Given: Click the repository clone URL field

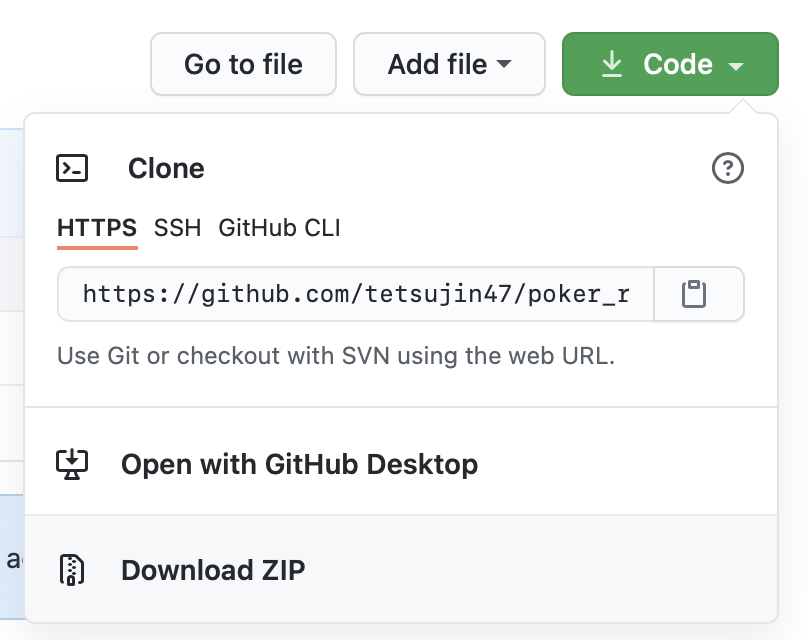Looking at the screenshot, I should point(356,294).
